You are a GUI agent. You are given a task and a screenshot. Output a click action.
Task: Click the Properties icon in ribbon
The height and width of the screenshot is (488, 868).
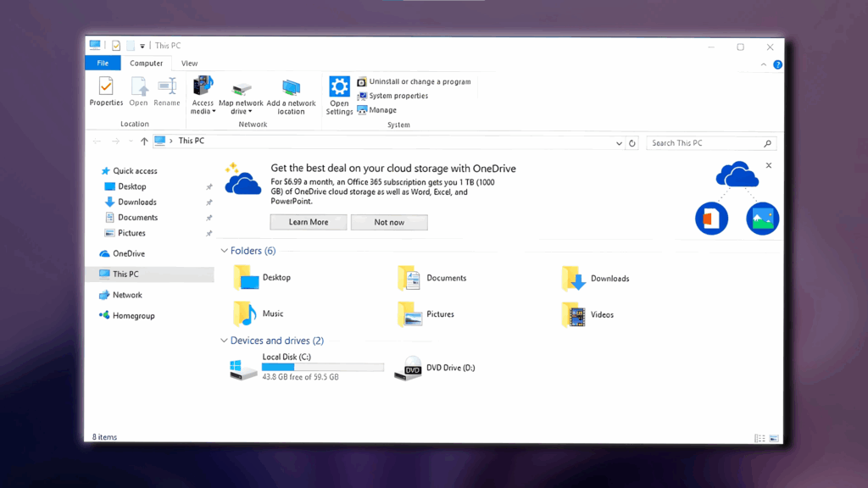coord(106,86)
